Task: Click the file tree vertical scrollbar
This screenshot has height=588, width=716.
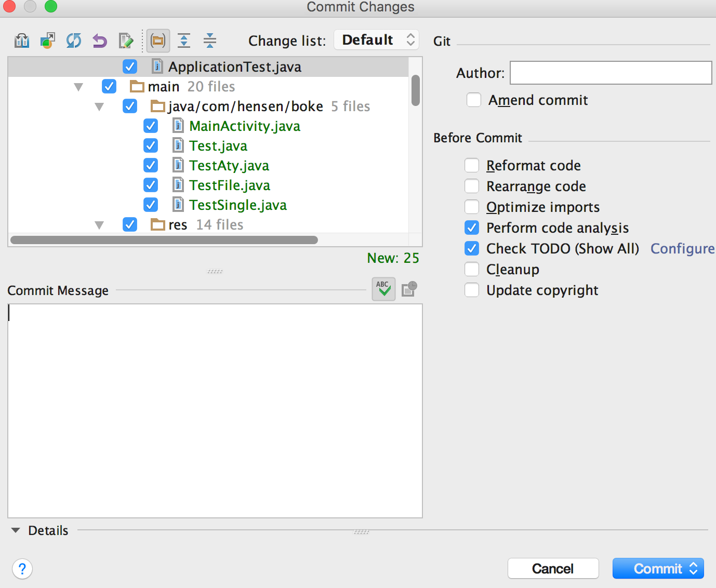Action: (416, 90)
